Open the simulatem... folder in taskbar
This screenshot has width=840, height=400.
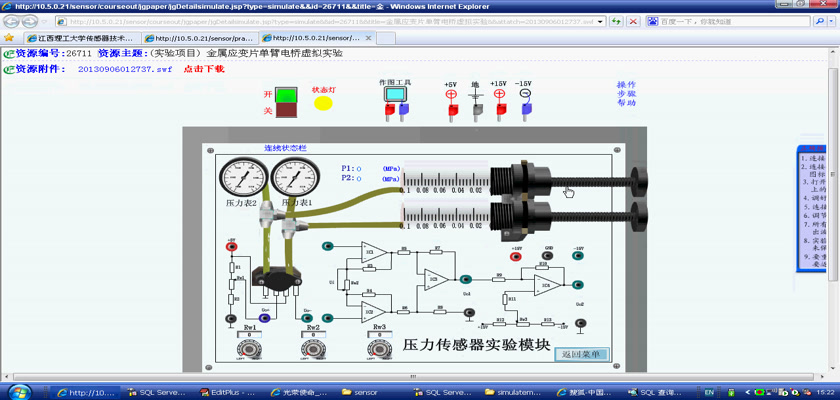coord(513,393)
